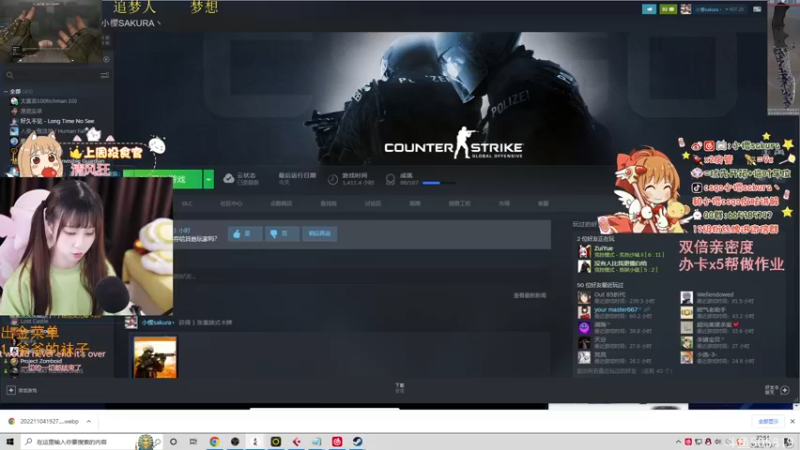Image resolution: width=800 pixels, height=450 pixels.
Task: Open the Friends & Chat plus icon
Action: 785,390
